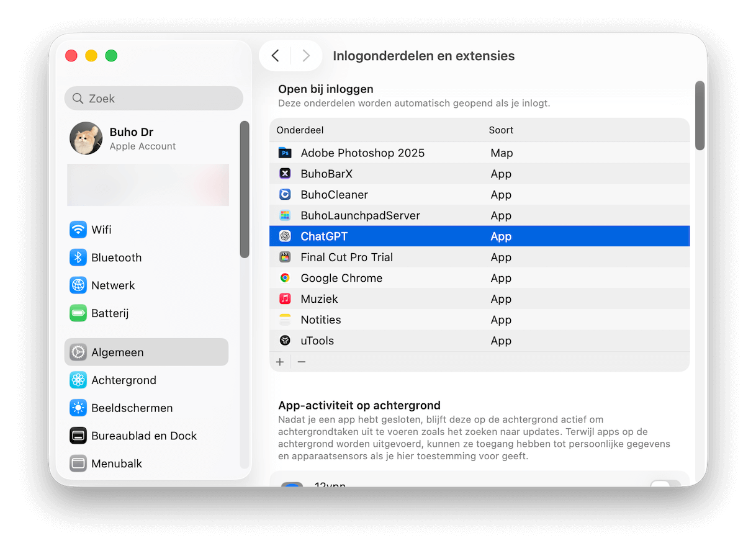Viewport: 756px width, 551px height.
Task: Open the Wifi settings pane
Action: point(146,230)
